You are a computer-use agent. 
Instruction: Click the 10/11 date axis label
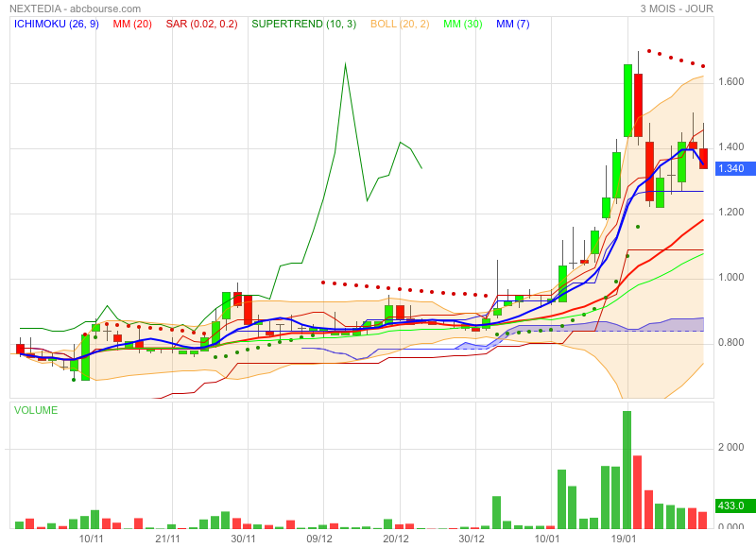tap(91, 539)
